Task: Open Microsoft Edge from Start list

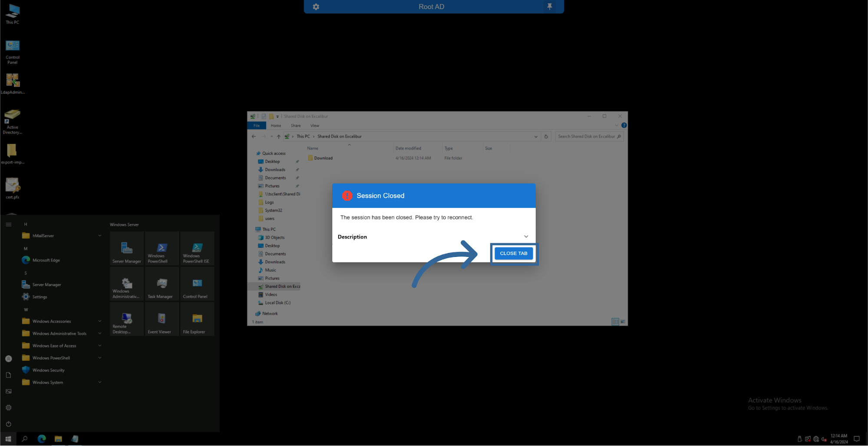Action: point(46,260)
